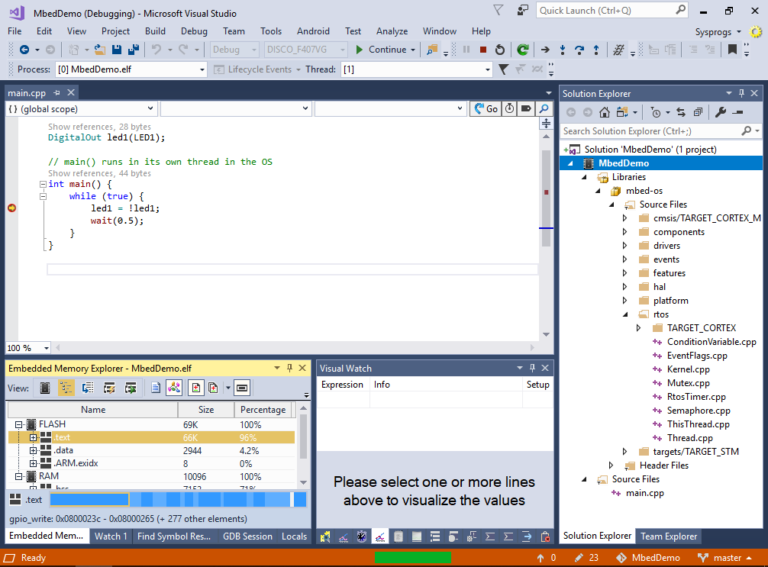Click the Step Into arrow icon

pos(562,49)
